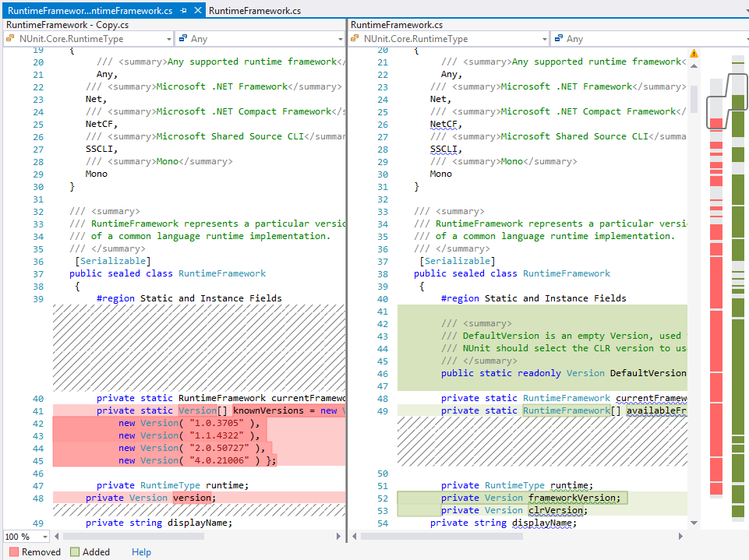Image resolution: width=749 pixels, height=560 pixels.
Task: Click the yellow warning triangle in the right editor
Action: click(694, 53)
